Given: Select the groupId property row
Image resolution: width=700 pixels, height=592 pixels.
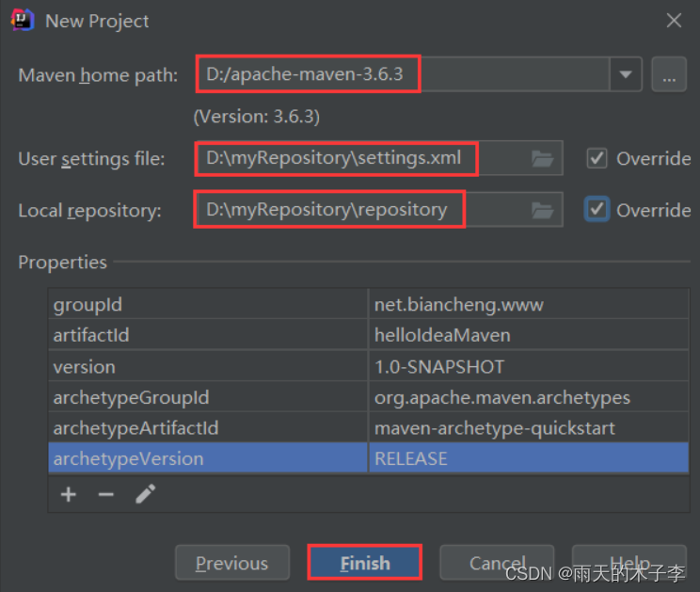Looking at the screenshot, I should pos(368,304).
